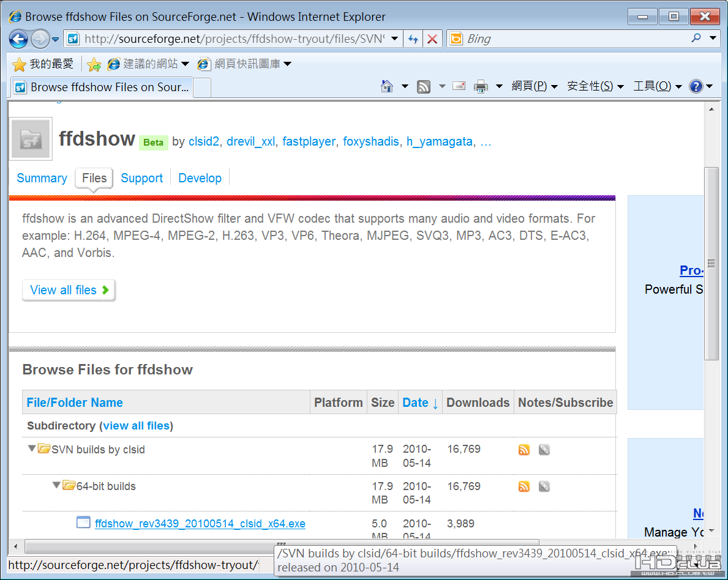The height and width of the screenshot is (580, 728).
Task: Click the View all files button
Action: 69,290
